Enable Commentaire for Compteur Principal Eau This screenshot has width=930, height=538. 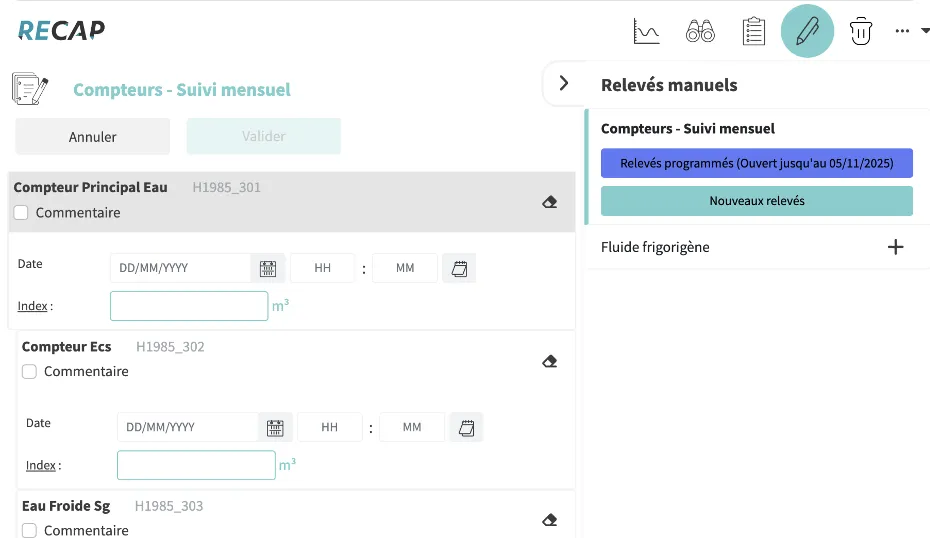coord(22,213)
